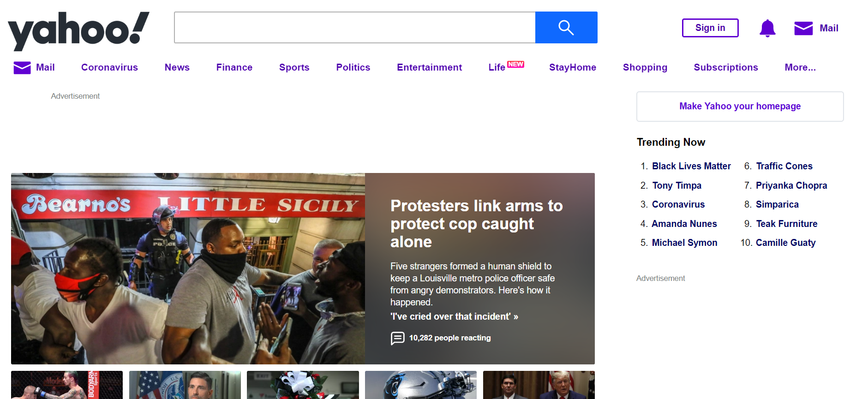Open the Subscriptions nav section
This screenshot has width=868, height=399.
pos(726,67)
